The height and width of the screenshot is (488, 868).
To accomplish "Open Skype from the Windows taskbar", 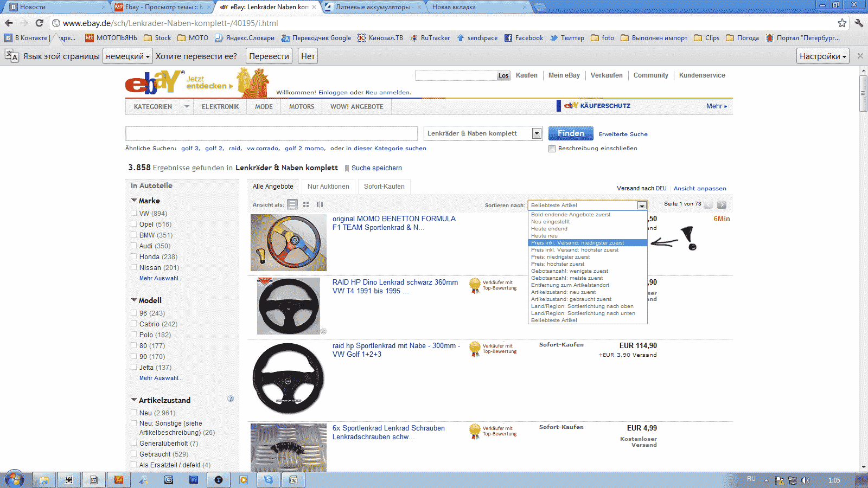I will [x=269, y=480].
